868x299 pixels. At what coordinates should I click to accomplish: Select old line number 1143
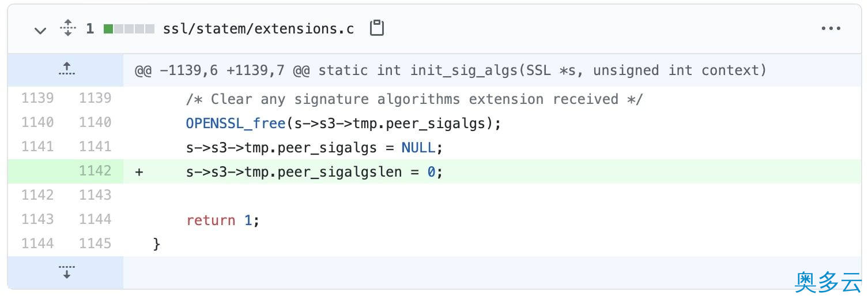pyautogui.click(x=37, y=219)
